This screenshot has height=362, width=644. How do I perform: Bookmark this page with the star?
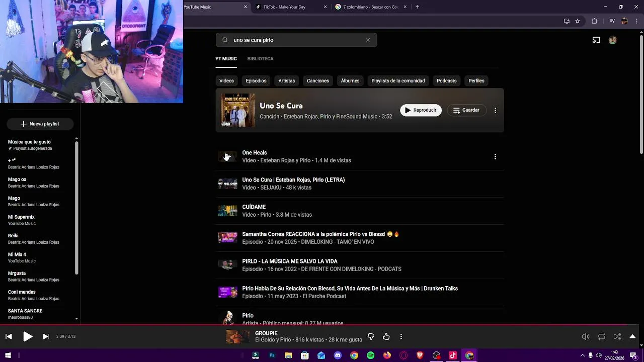click(578, 21)
